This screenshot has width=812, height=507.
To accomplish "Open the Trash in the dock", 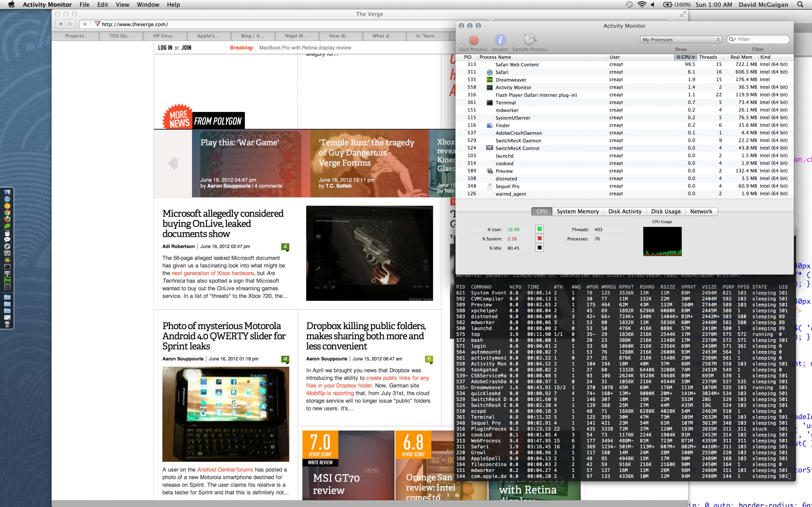I will click(x=7, y=324).
